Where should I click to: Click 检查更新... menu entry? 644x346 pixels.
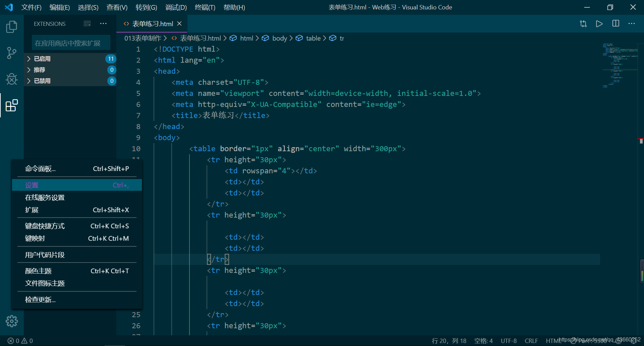[77, 300]
